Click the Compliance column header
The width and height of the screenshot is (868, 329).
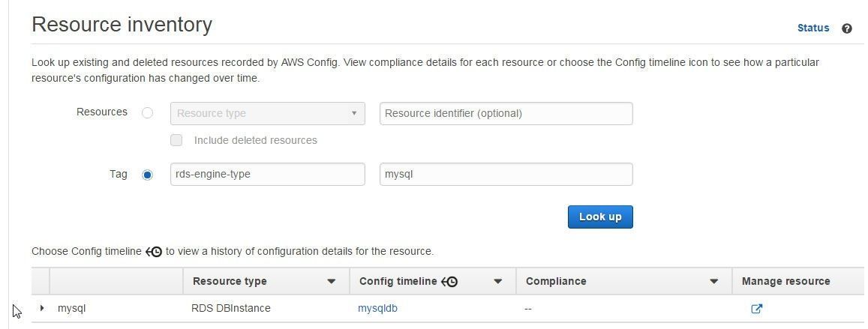pos(556,282)
